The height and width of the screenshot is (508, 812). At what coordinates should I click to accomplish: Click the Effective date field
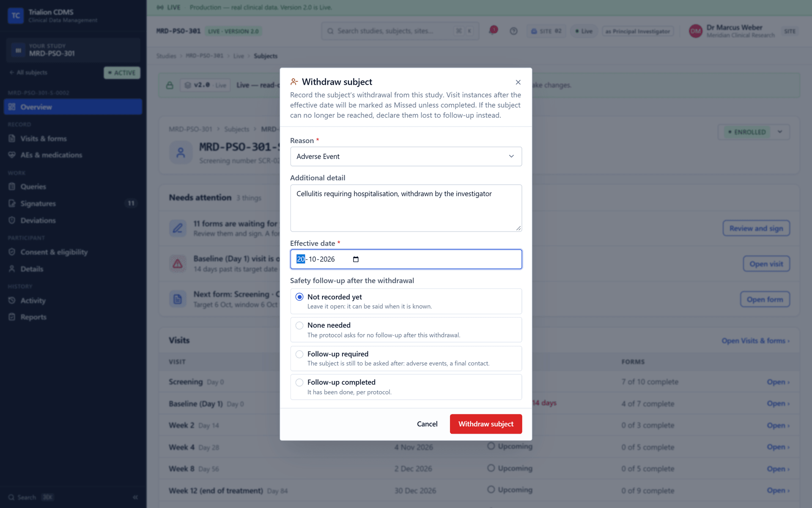[x=406, y=259]
